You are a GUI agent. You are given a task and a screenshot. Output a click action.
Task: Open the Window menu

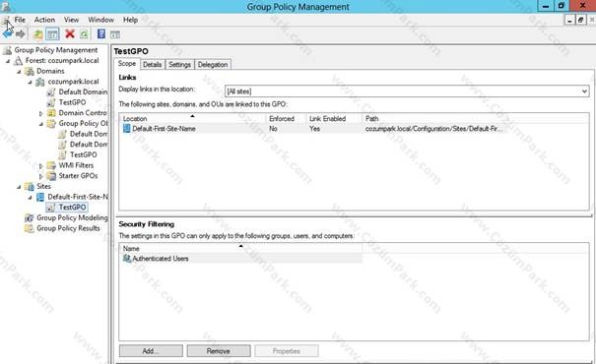point(100,20)
